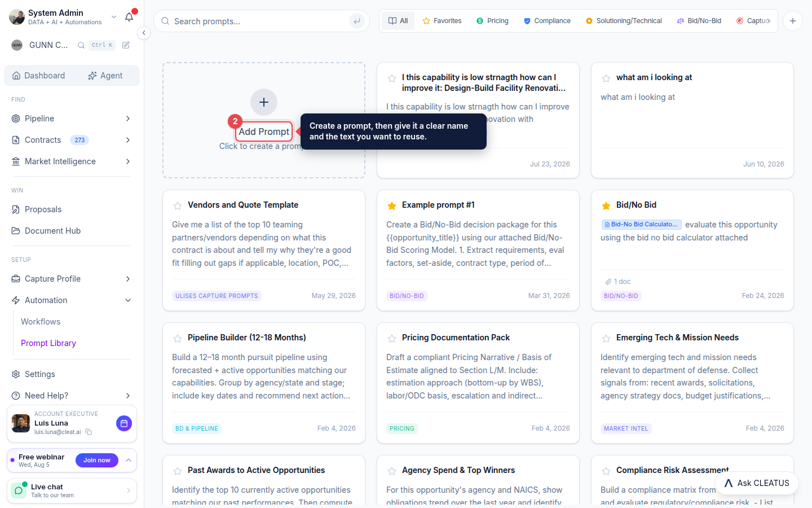Click the System Admin profile avatar
Viewport: 812px width, 508px height.
pos(17,17)
